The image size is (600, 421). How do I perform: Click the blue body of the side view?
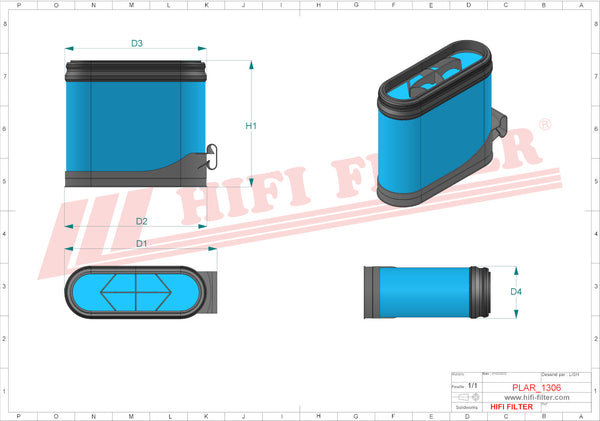423,291
